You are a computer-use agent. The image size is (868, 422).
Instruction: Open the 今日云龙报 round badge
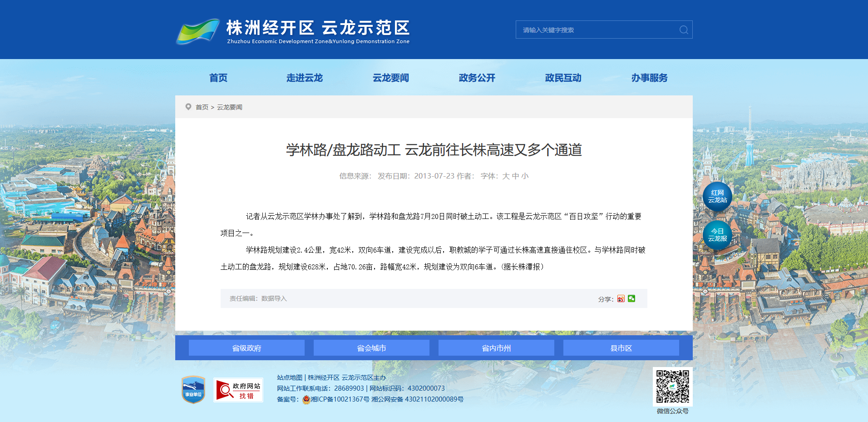(x=717, y=235)
